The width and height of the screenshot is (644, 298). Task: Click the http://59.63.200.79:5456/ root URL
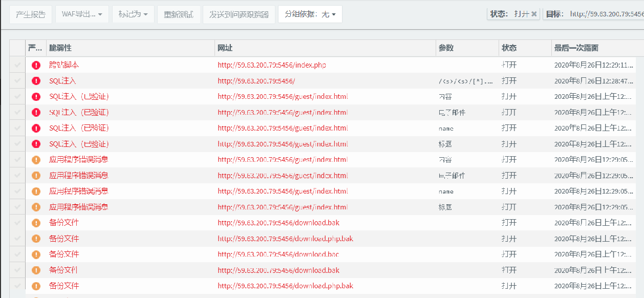click(x=256, y=81)
